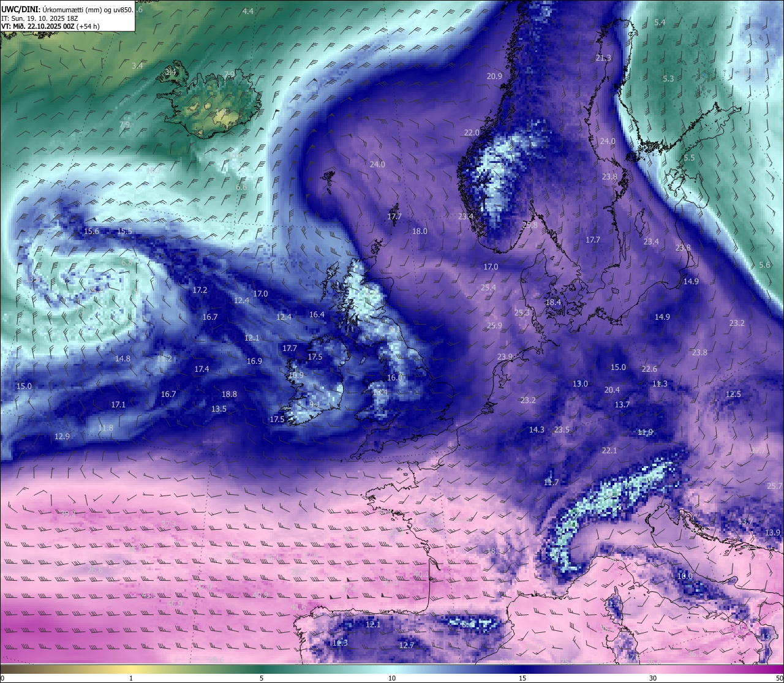Click the magenta end of the color bar
784x683 pixels.
coord(775,669)
